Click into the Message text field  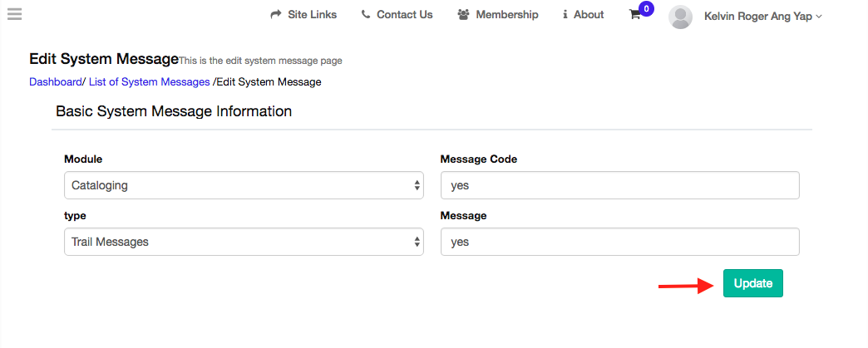[619, 242]
